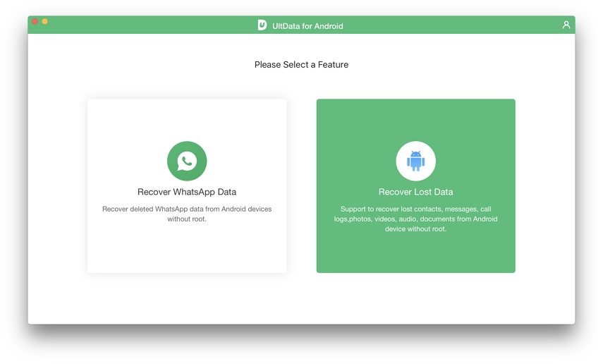This screenshot has width=603, height=364.
Task: Click the WhatsApp logo icon
Action: click(x=187, y=161)
